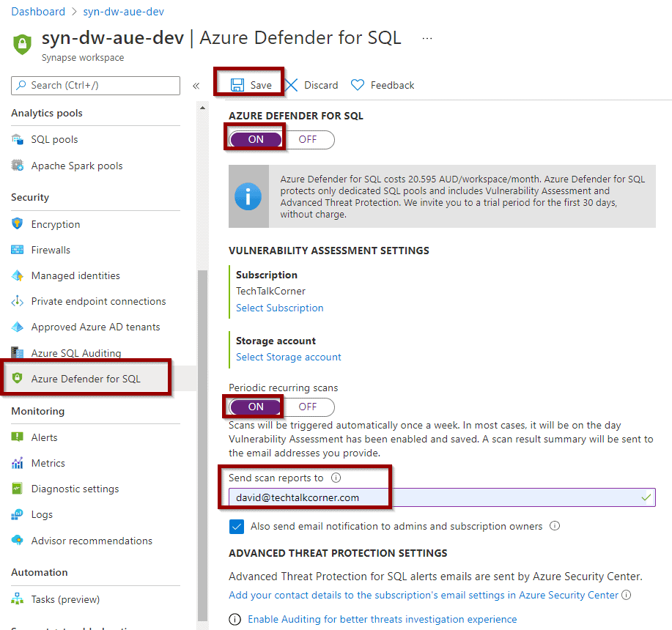The image size is (672, 630).
Task: Click the info icon beside email notification checkbox
Action: coord(555,525)
